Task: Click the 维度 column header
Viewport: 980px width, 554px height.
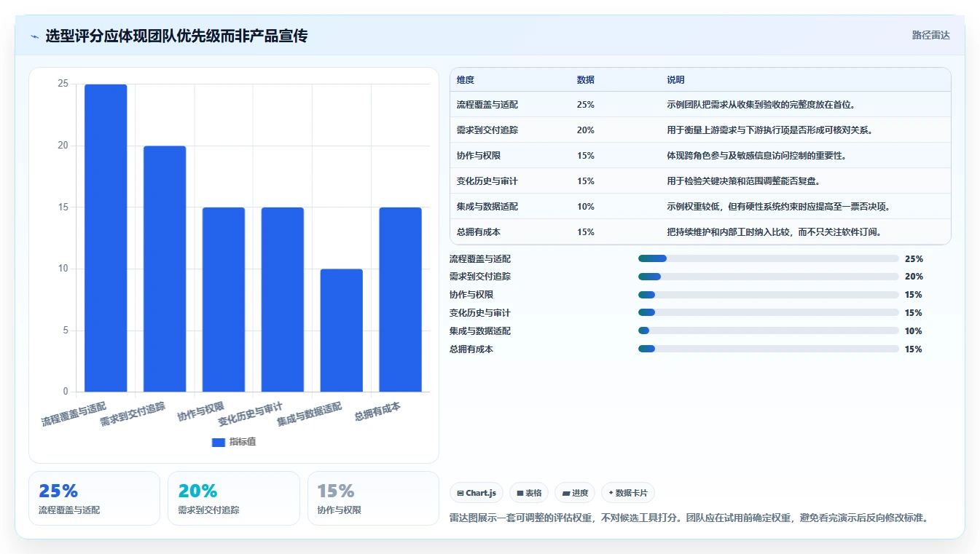Action: [466, 80]
